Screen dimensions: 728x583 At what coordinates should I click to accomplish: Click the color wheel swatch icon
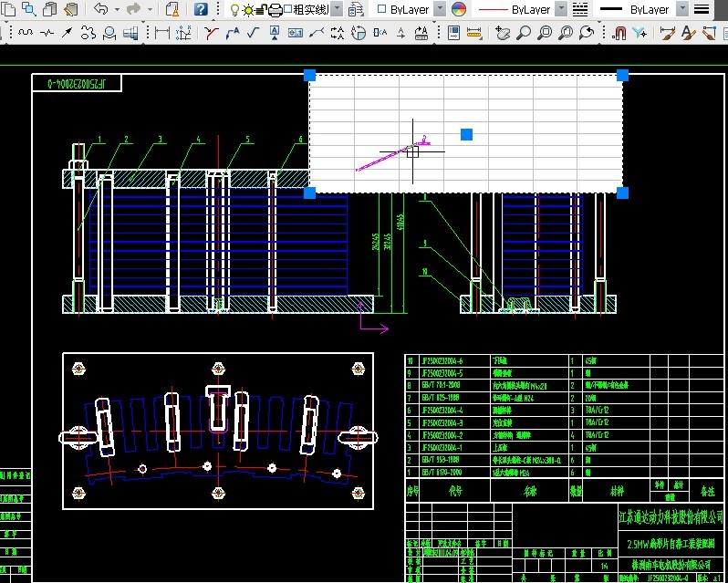point(459,9)
